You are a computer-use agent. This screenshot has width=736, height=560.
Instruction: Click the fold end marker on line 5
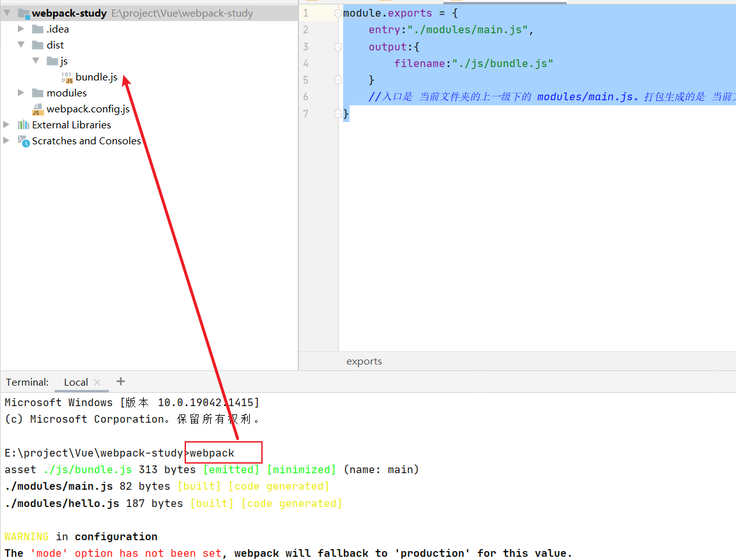tap(338, 80)
